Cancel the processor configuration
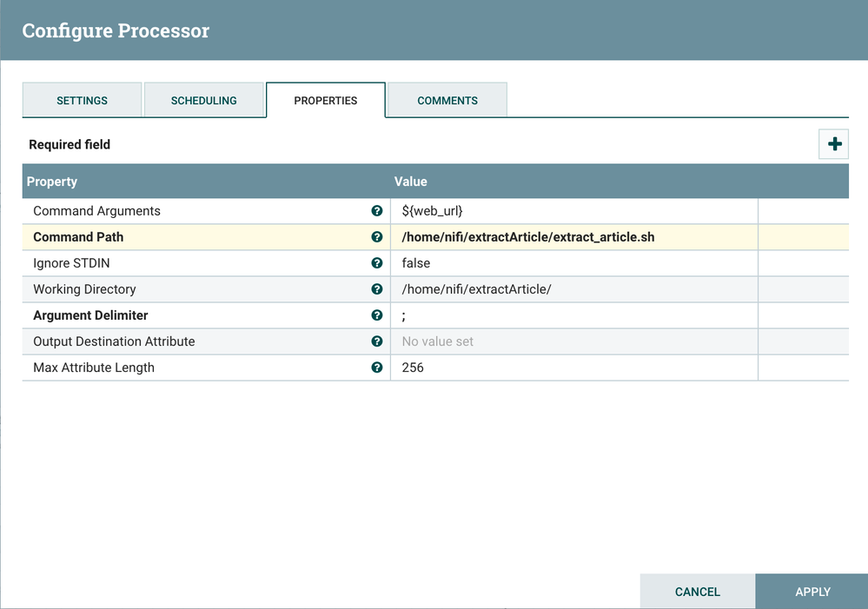The image size is (868, 609). point(698,592)
